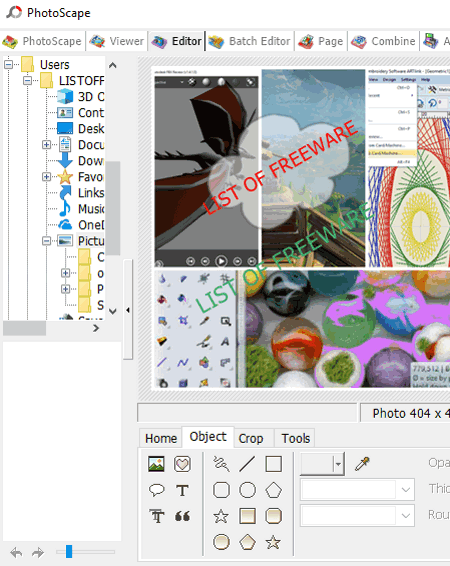Select the filled pentagon tool

248,542
